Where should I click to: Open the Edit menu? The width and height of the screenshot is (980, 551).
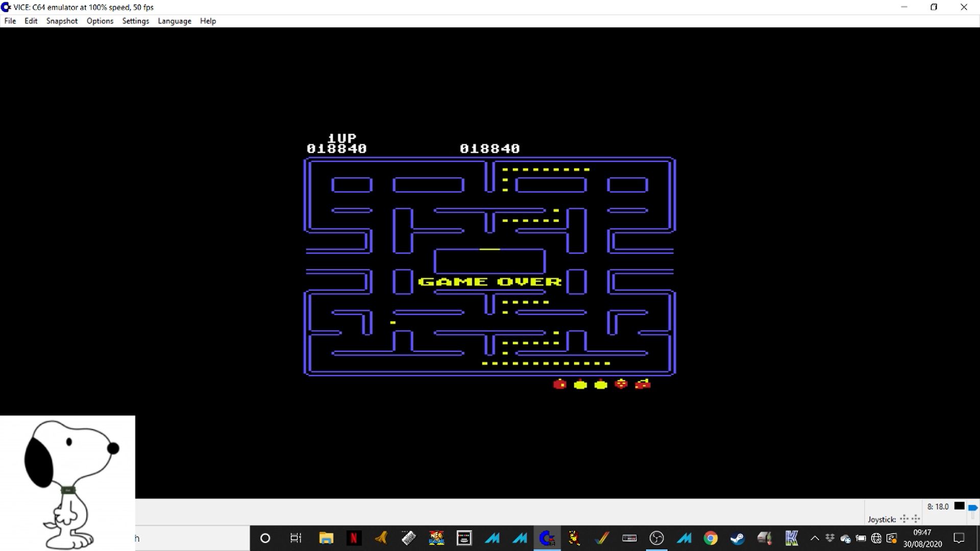click(31, 21)
